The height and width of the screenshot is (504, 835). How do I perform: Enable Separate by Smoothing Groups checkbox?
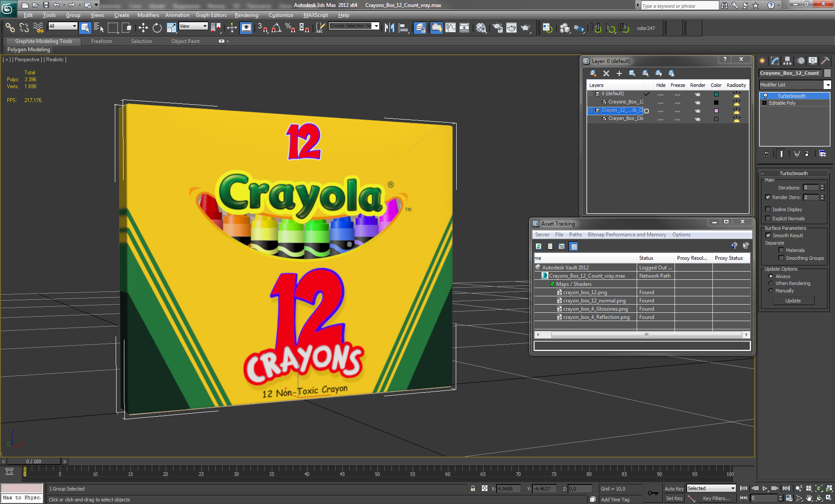(x=781, y=258)
